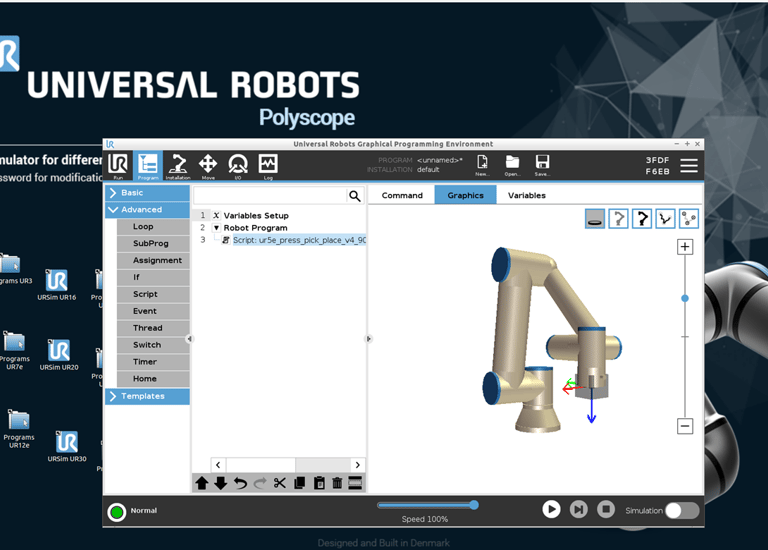Open URSim UR16 desktop shortcut
Viewport: 768px width, 550px height.
[57, 285]
